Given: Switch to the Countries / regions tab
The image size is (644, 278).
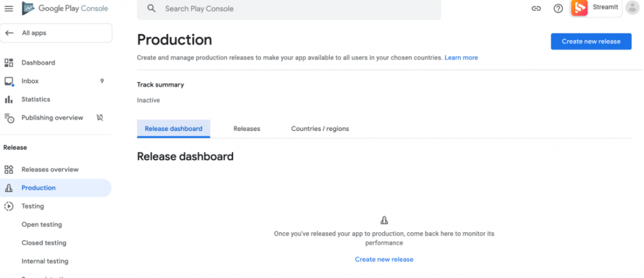Looking at the screenshot, I should tap(320, 129).
